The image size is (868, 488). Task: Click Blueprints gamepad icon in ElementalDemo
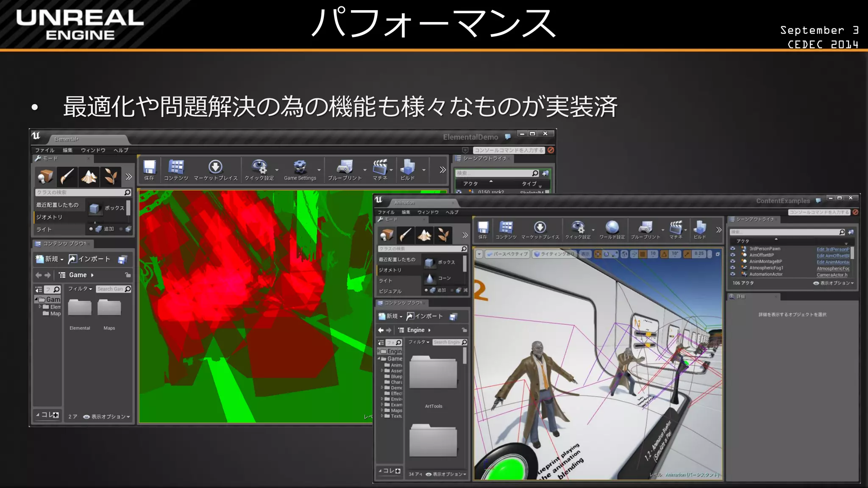click(x=345, y=167)
